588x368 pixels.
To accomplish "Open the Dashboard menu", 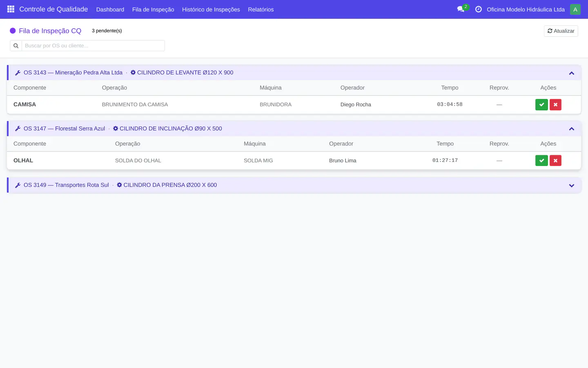I will pos(110,9).
